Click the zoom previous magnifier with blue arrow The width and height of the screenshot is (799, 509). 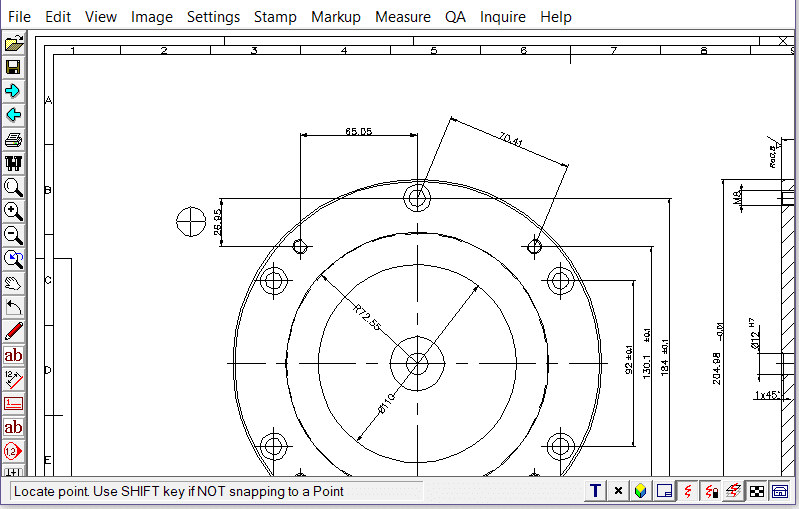[13, 259]
